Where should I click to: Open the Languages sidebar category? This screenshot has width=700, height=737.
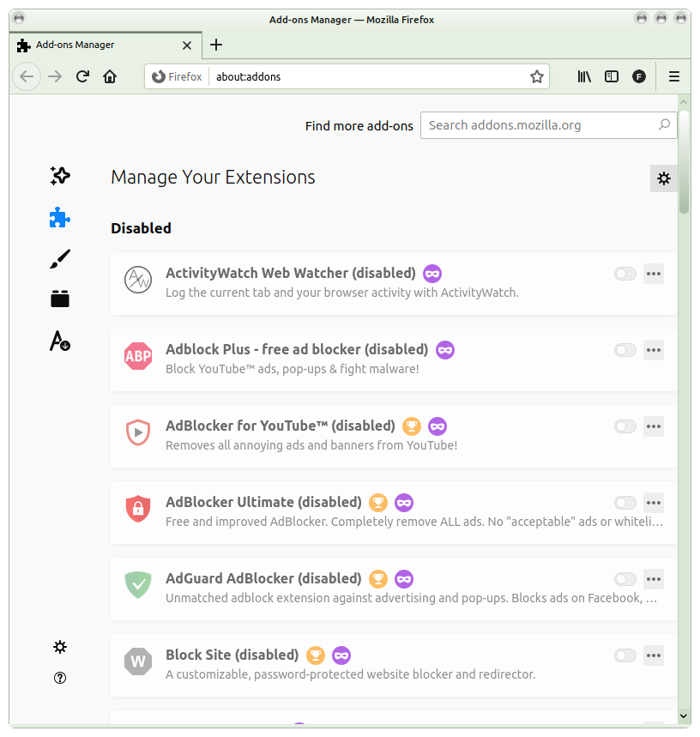point(60,341)
